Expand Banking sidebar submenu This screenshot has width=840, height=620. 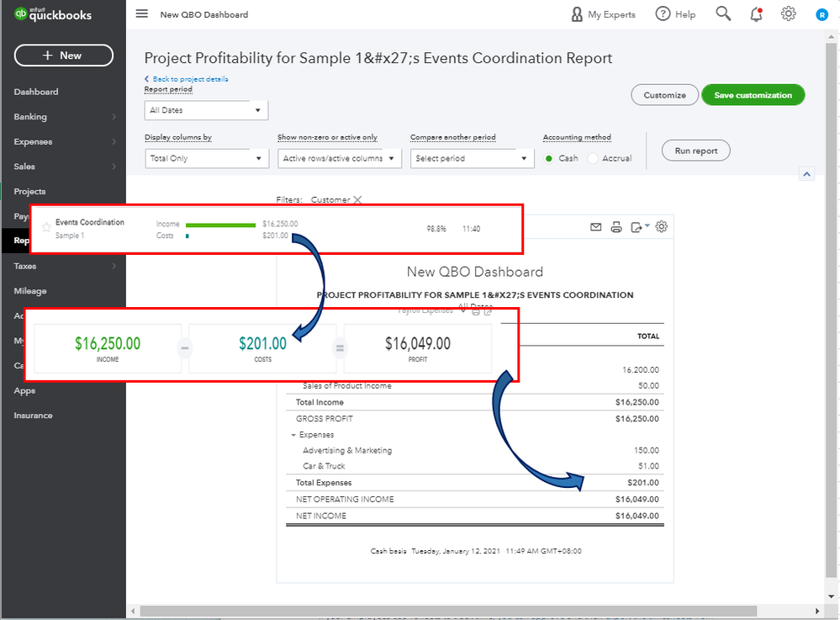click(114, 117)
